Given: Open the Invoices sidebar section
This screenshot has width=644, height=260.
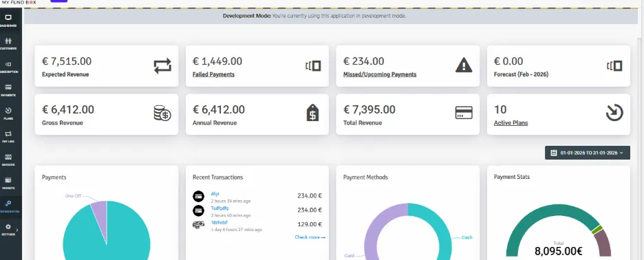Looking at the screenshot, I should coord(9,160).
